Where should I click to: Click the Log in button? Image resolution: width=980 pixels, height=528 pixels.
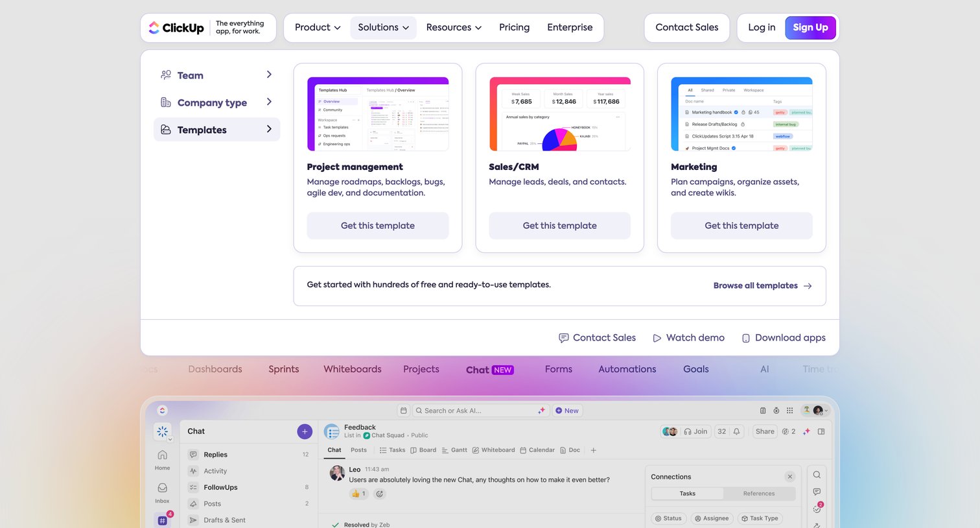click(x=762, y=27)
